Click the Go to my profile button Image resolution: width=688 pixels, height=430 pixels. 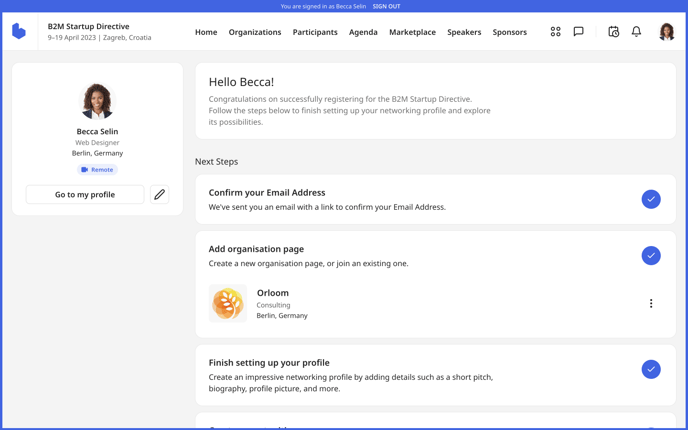point(85,194)
